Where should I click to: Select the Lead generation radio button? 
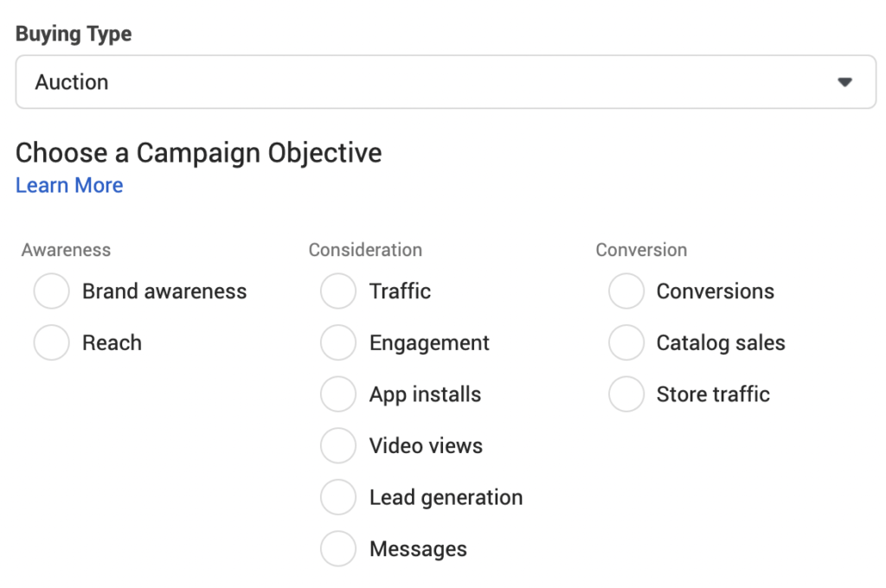pyautogui.click(x=338, y=497)
